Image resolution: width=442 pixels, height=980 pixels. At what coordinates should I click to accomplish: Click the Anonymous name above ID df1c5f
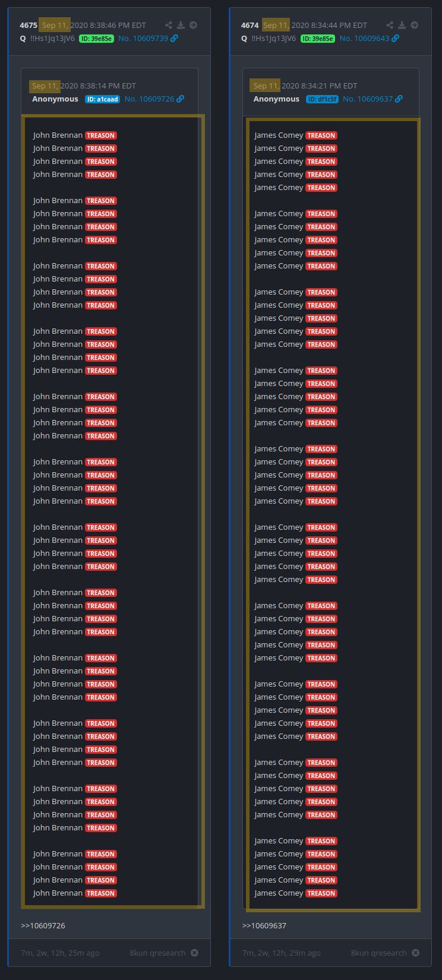[x=276, y=99]
